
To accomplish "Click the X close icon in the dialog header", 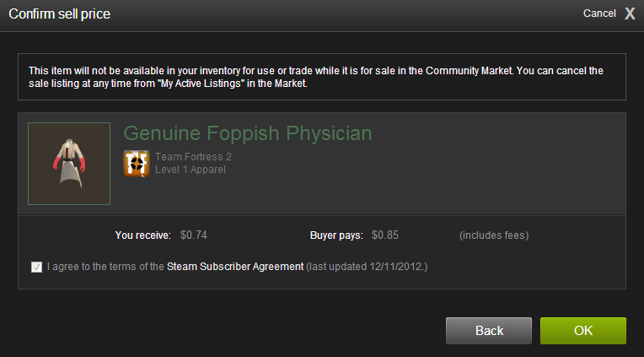I will pyautogui.click(x=630, y=14).
